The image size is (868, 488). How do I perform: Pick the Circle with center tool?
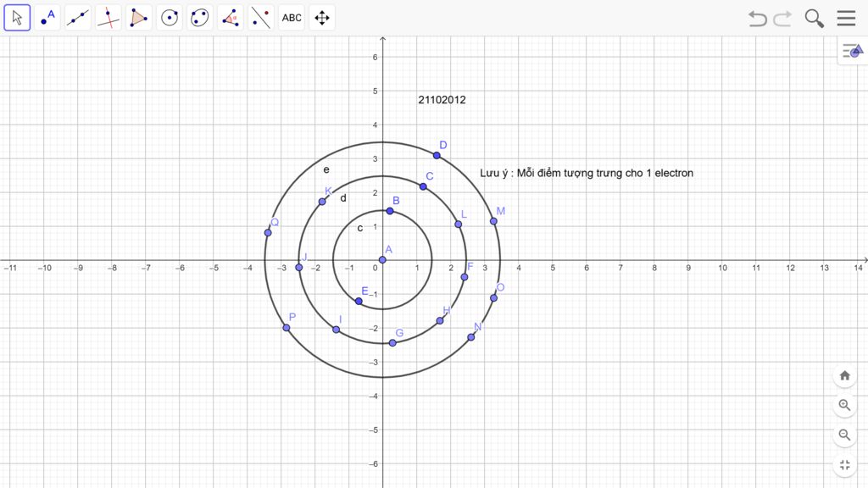pos(170,17)
